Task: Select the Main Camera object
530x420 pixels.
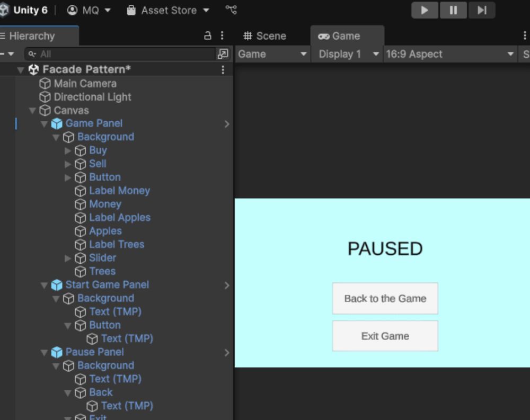Action: [85, 84]
